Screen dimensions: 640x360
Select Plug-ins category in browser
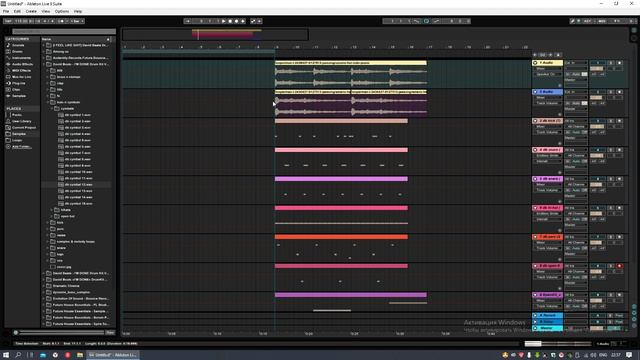tap(18, 83)
